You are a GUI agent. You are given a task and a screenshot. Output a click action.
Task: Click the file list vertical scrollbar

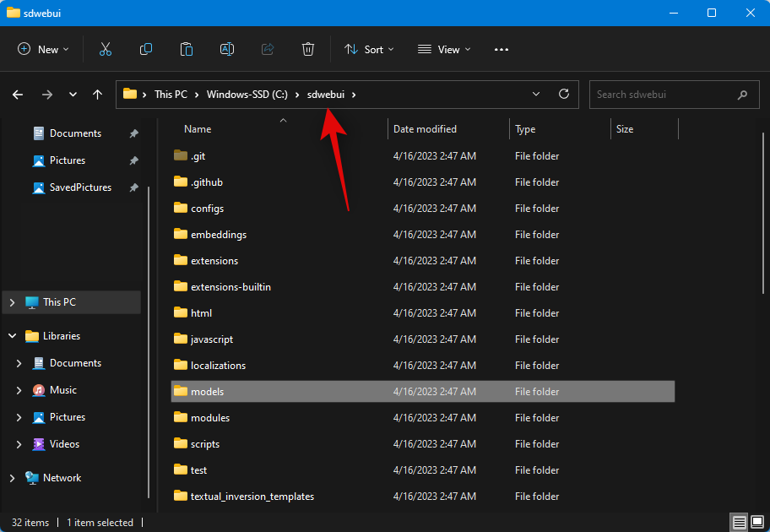coord(763,211)
